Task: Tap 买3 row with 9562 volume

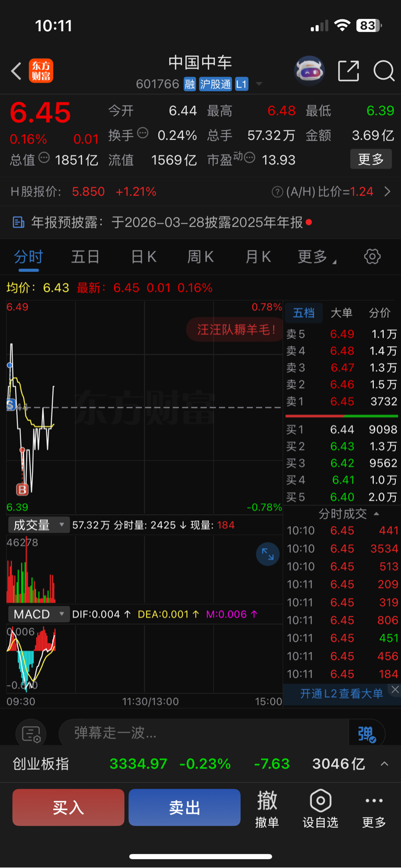Action: 342,463
